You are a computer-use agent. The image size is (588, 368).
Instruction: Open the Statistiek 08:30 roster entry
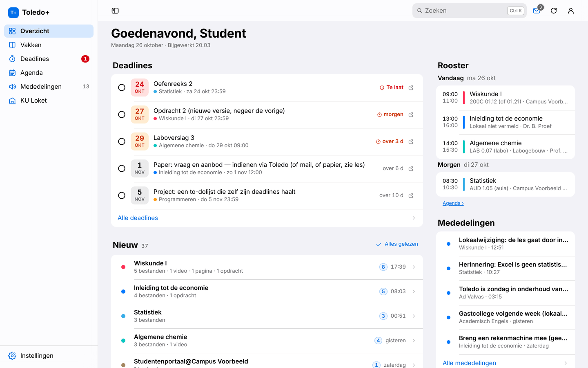(x=506, y=184)
